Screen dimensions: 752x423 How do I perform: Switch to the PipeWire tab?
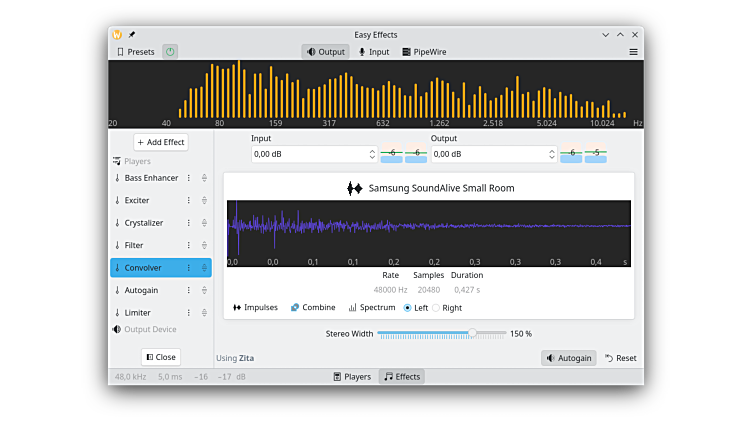point(426,52)
